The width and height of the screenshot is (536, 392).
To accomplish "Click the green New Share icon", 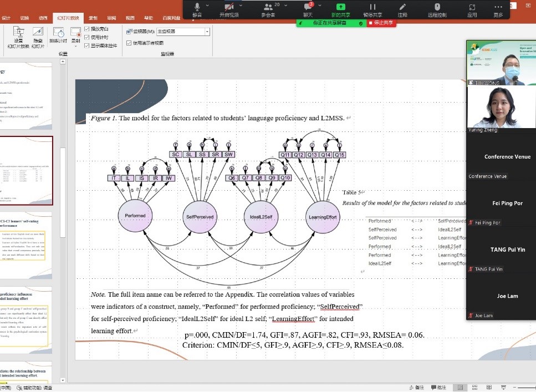I will point(340,8).
